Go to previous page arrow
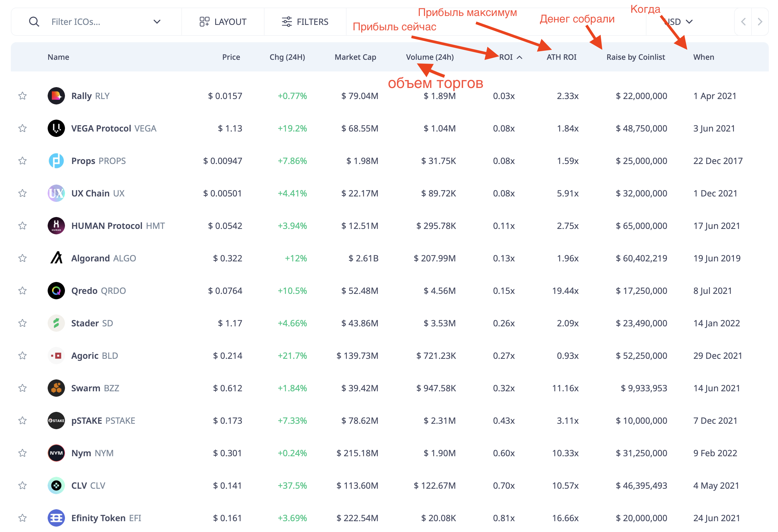 tap(743, 22)
